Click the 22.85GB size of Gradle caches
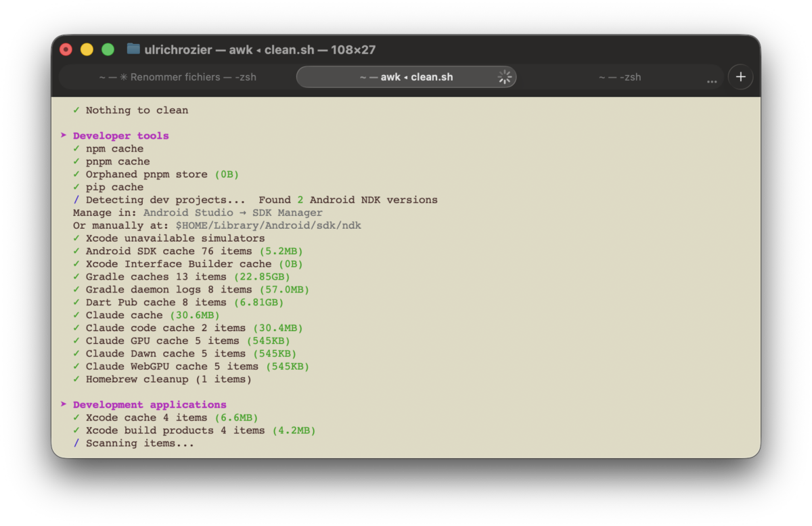Viewport: 812px width, 526px height. point(261,276)
